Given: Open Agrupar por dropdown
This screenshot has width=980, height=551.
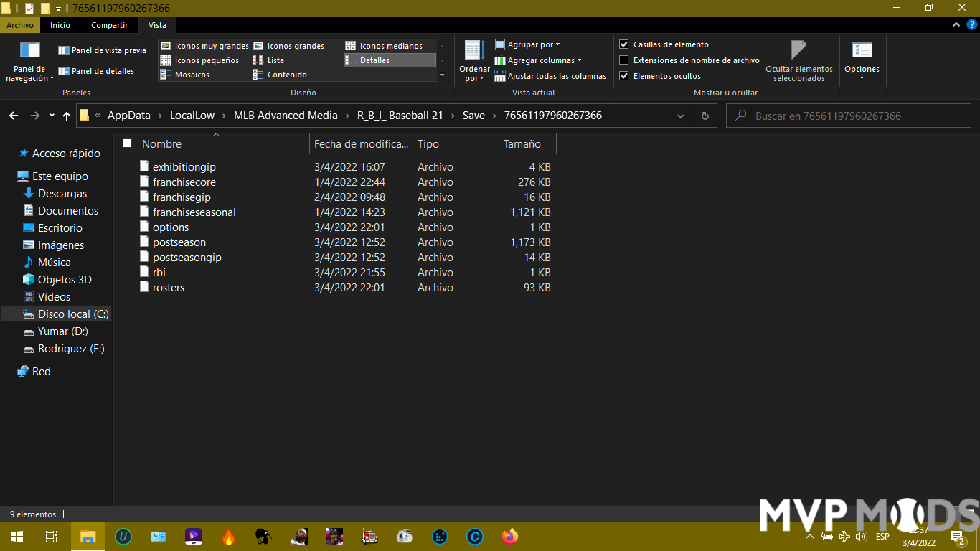Looking at the screenshot, I should [x=527, y=44].
